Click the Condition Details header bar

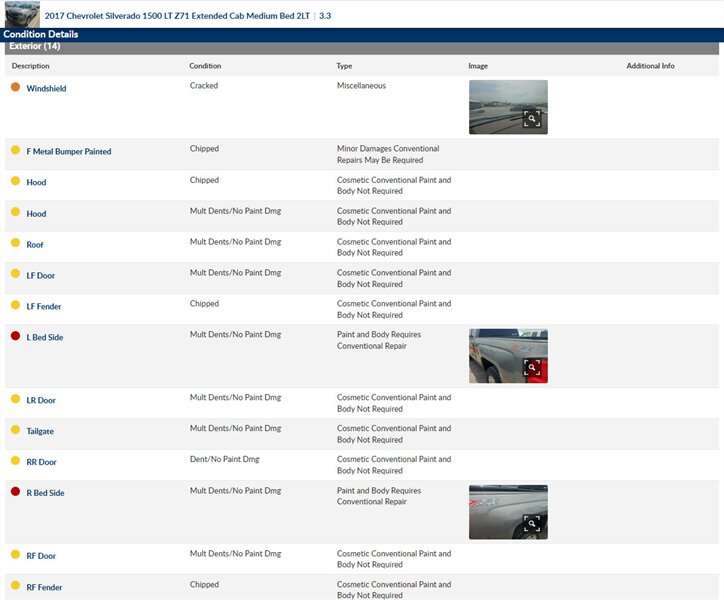coord(362,35)
